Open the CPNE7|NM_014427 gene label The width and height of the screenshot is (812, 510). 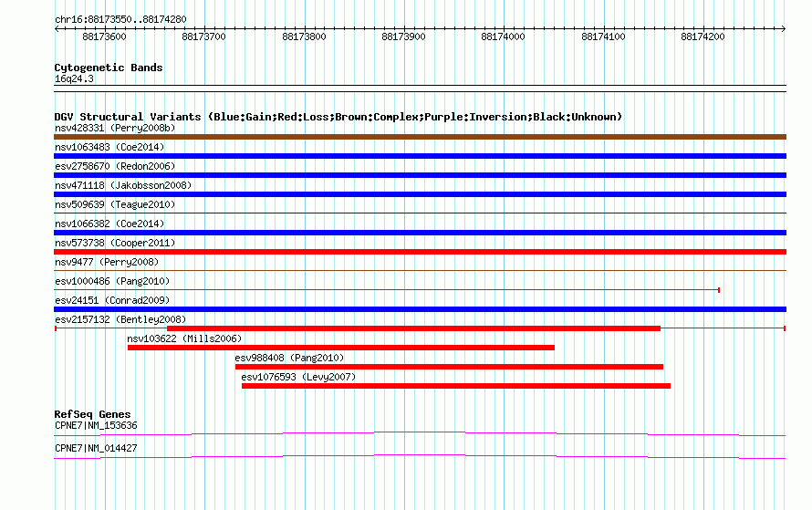96,448
